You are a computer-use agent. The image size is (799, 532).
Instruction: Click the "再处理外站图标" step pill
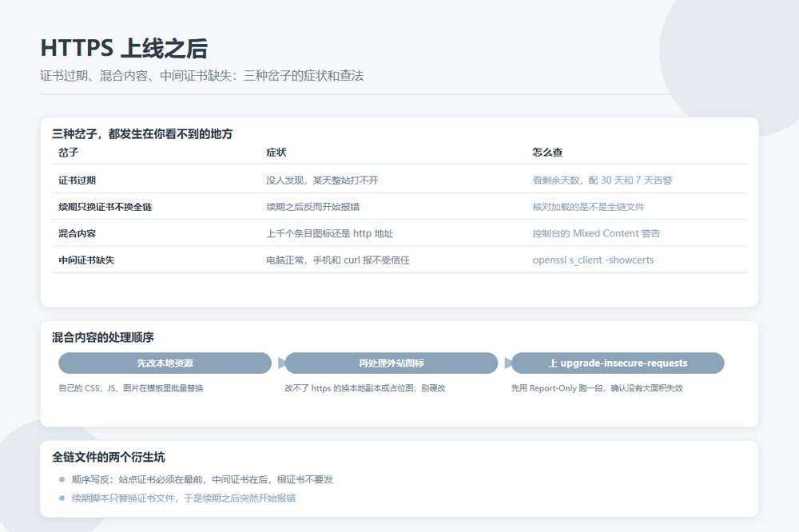click(x=392, y=363)
